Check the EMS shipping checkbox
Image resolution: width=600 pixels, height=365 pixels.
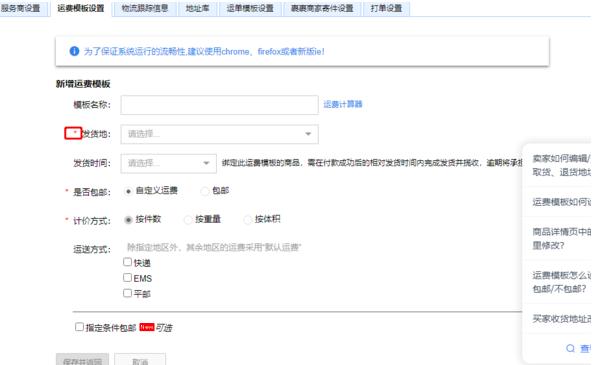tap(127, 277)
